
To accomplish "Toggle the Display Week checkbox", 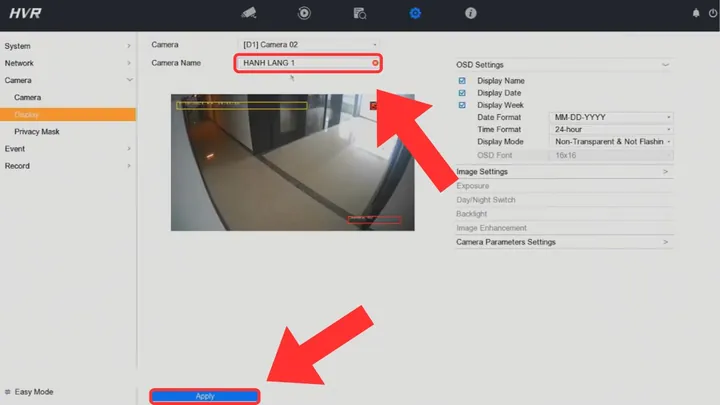I will coord(462,105).
